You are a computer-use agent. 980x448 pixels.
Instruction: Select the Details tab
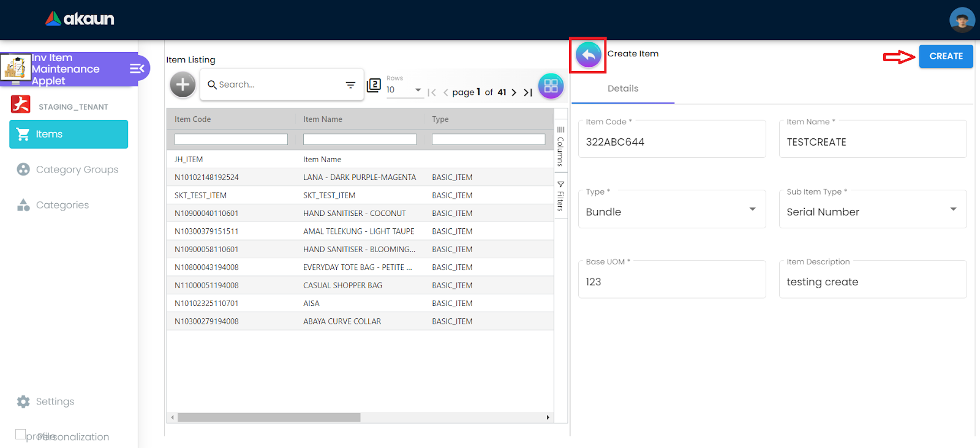623,89
